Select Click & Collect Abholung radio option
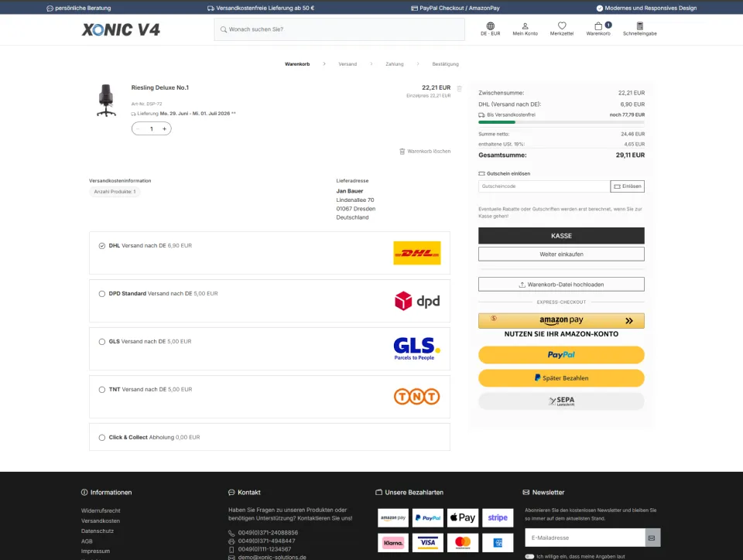The image size is (743, 560). [x=102, y=437]
